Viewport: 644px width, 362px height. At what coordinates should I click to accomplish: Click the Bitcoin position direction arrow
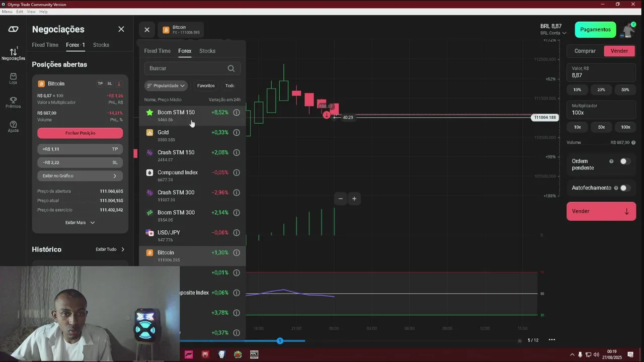(x=119, y=83)
